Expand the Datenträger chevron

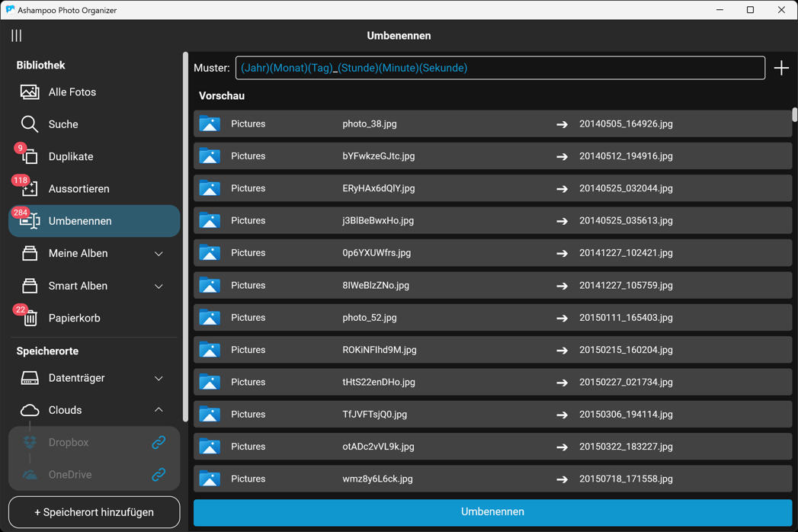[159, 378]
